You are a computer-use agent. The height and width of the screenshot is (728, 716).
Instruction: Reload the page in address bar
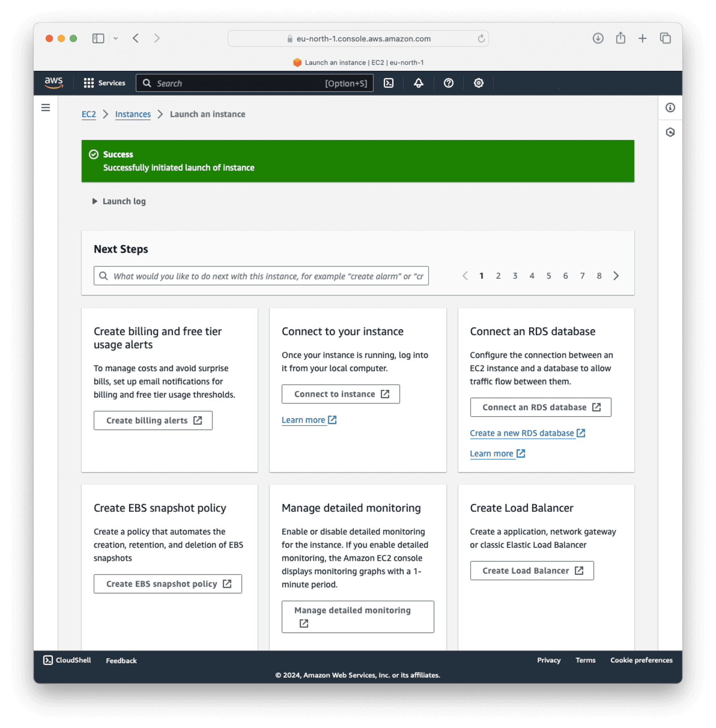pos(481,38)
